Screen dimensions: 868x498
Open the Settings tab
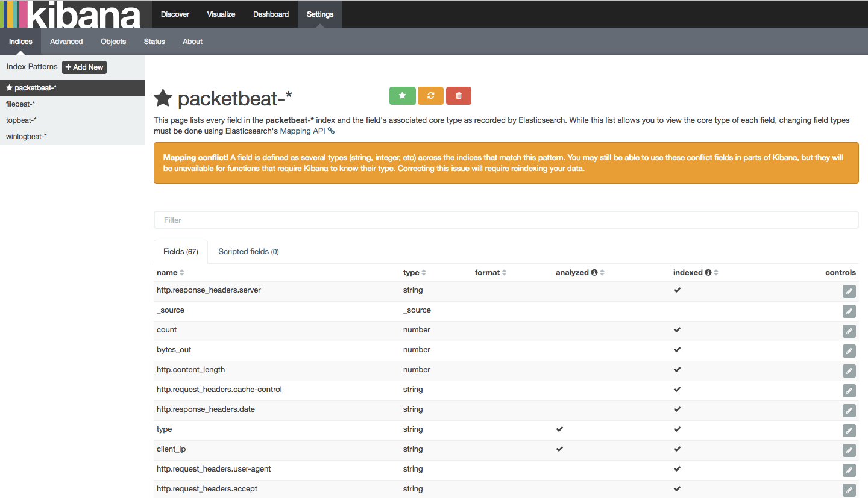[320, 14]
